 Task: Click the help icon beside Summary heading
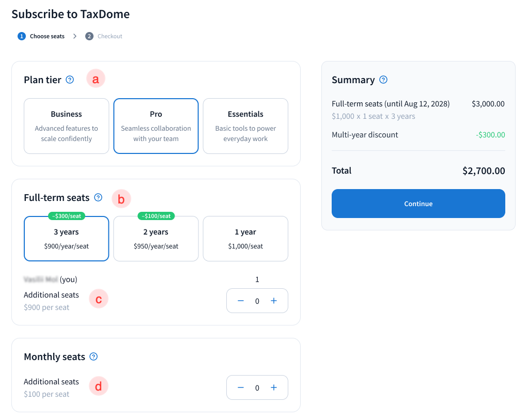[383, 80]
